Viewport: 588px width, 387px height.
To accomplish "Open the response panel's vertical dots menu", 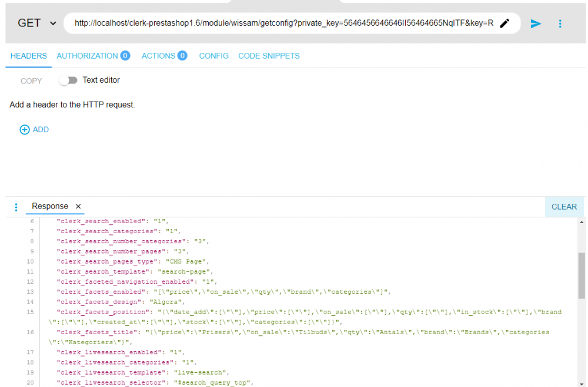I will coord(16,207).
